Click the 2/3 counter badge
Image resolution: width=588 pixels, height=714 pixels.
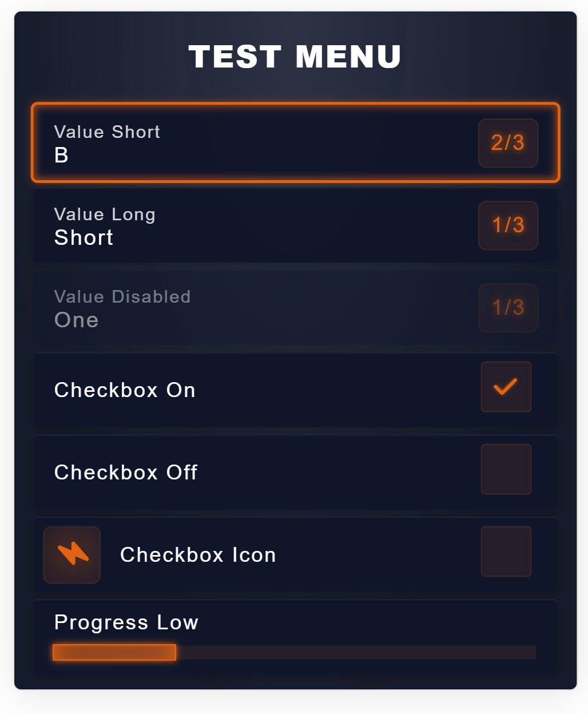[x=508, y=143]
